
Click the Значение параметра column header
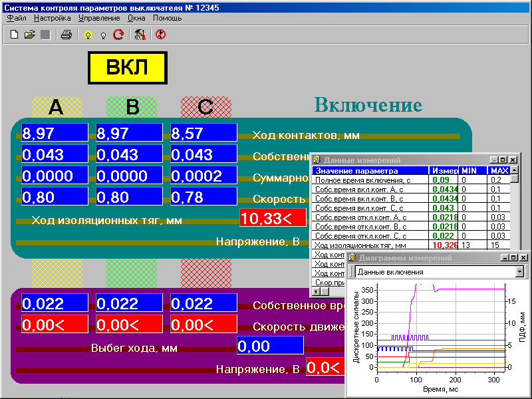click(x=370, y=170)
